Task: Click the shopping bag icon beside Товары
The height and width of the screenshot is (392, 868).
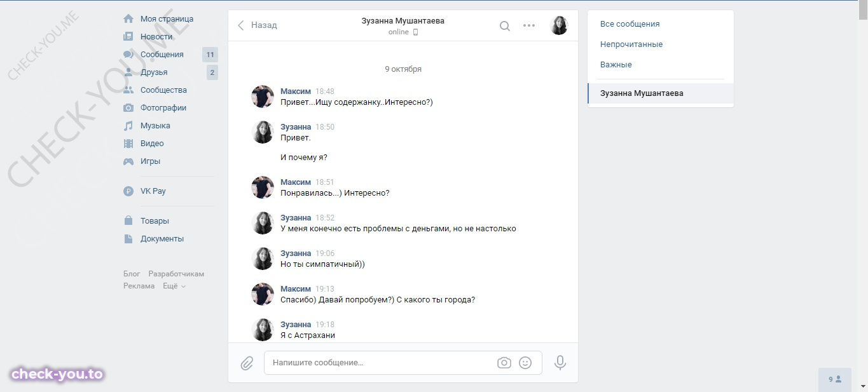Action: pyautogui.click(x=128, y=221)
